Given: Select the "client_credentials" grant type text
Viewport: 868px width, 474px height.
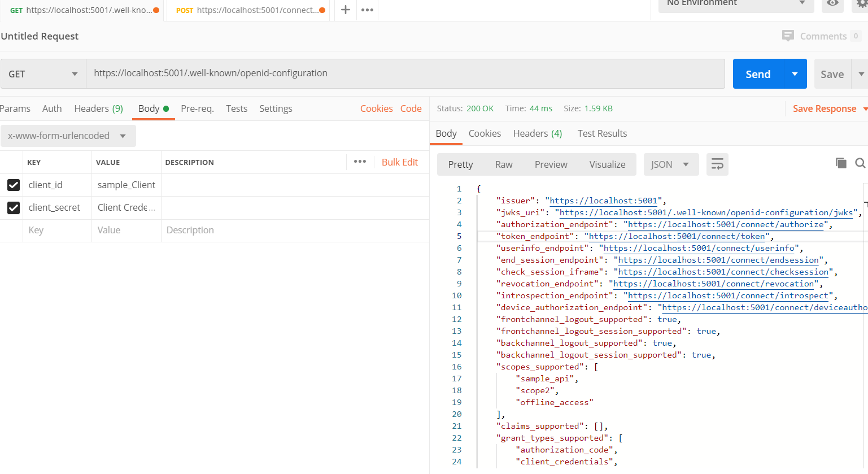Looking at the screenshot, I should coord(564,462).
